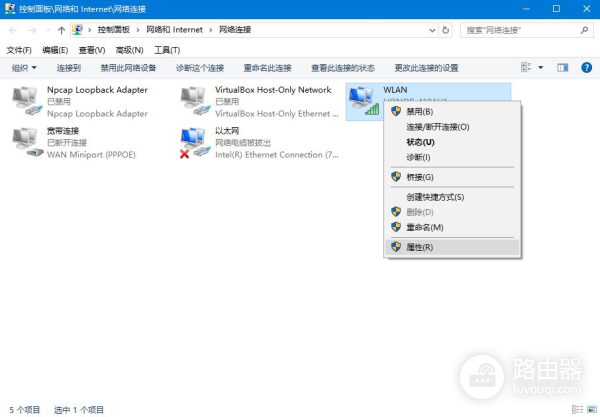Image resolution: width=600 pixels, height=417 pixels.
Task: Open the 编辑(E) menu
Action: [x=55, y=50]
